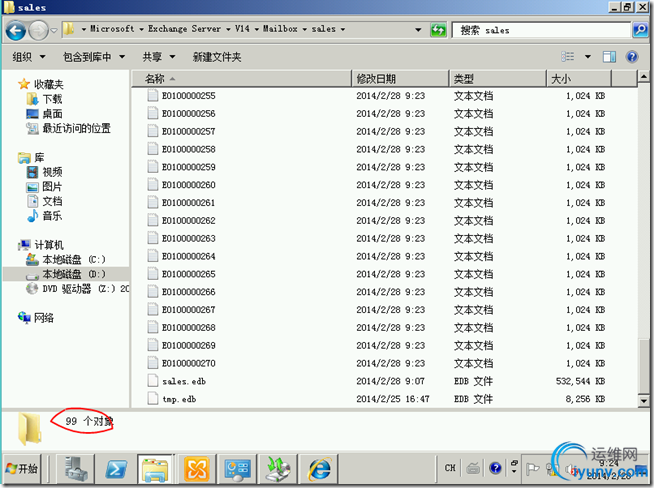Click the 开始 Start button

(22, 468)
